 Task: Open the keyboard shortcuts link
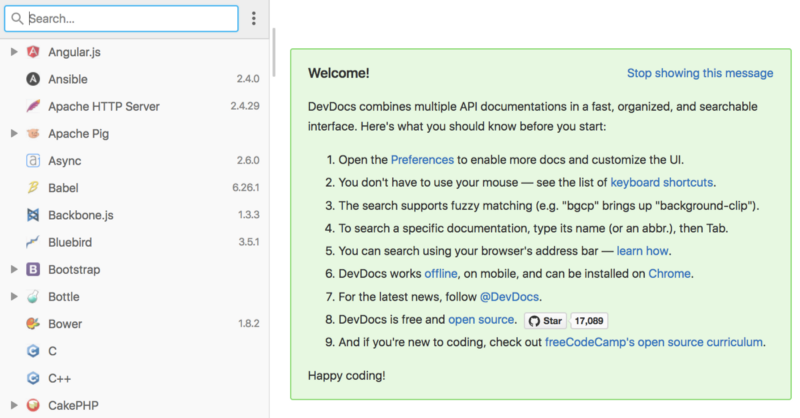click(662, 182)
